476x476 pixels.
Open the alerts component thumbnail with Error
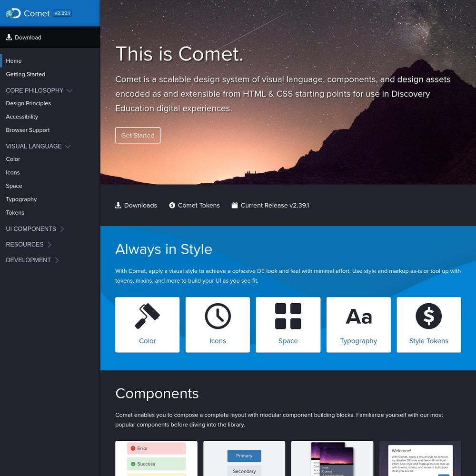[156, 458]
